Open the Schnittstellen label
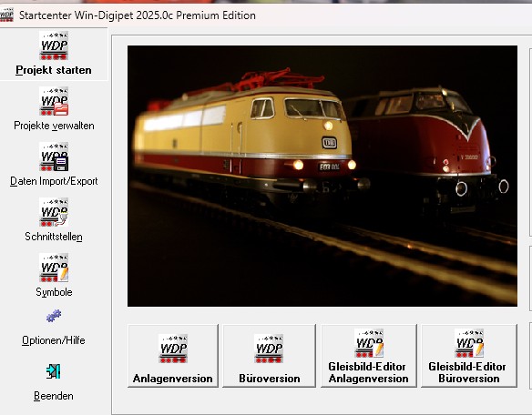The height and width of the screenshot is (415, 532). [x=54, y=237]
